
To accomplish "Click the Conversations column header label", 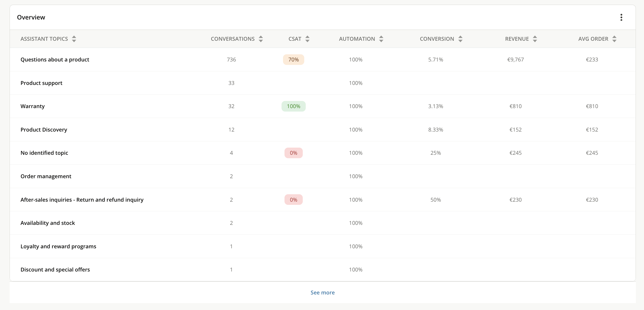I will (x=232, y=39).
